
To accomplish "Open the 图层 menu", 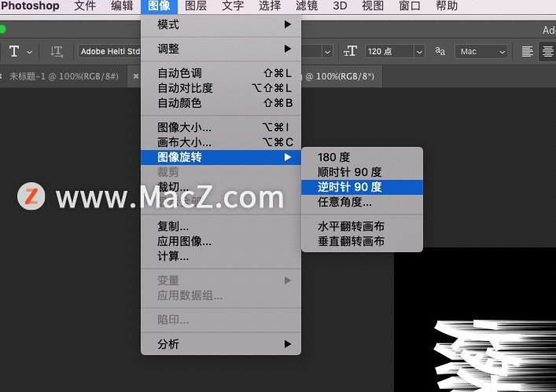I will (x=196, y=5).
